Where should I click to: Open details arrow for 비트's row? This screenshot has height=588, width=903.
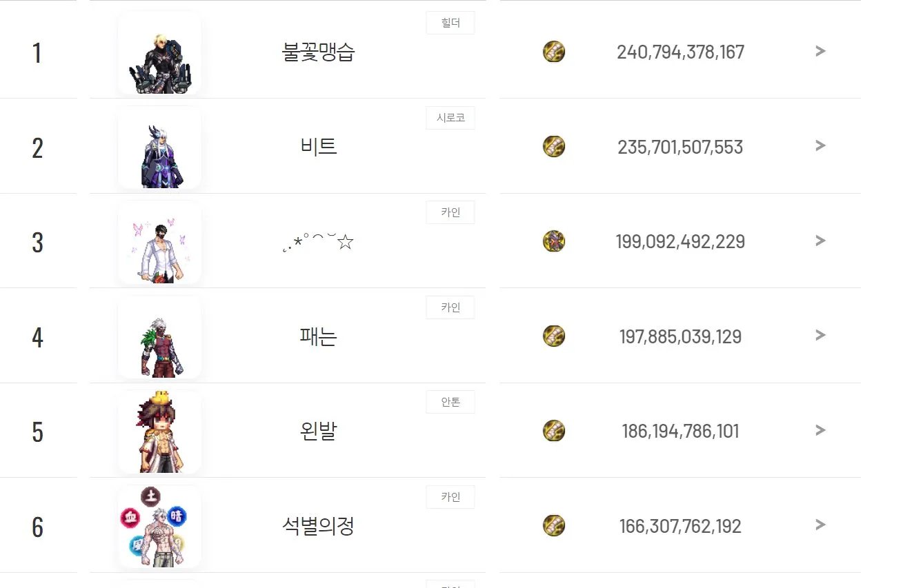(x=820, y=145)
